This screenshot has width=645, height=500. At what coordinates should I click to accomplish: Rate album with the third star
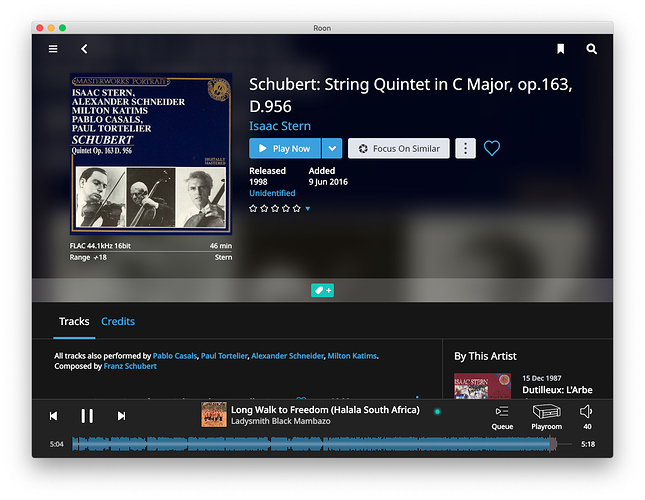(275, 208)
